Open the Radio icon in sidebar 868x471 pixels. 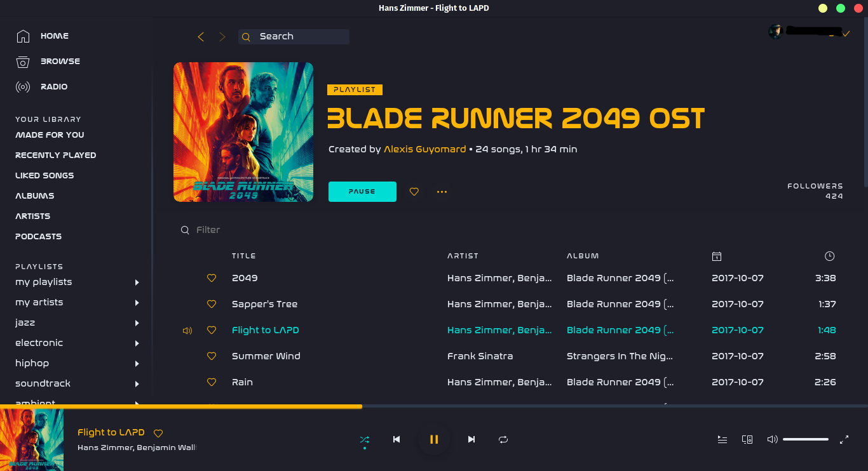(x=23, y=87)
